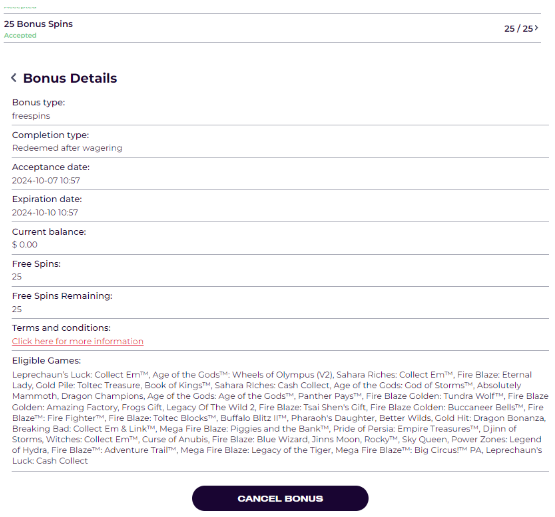Click Leprechaun's Luck: Collect Em in games list
Viewport: 555px width, 517px height.
click(x=80, y=375)
